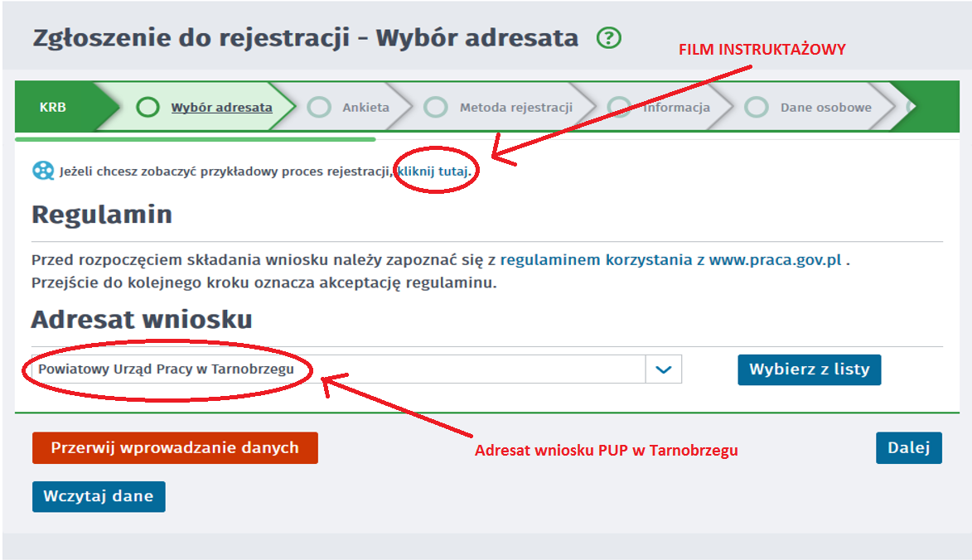The height and width of the screenshot is (560, 972).
Task: Click the Wczytaj dane button
Action: pos(99,496)
